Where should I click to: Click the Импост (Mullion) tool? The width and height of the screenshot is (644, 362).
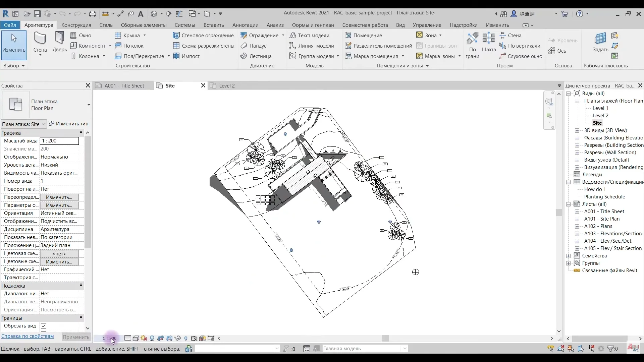click(x=186, y=56)
